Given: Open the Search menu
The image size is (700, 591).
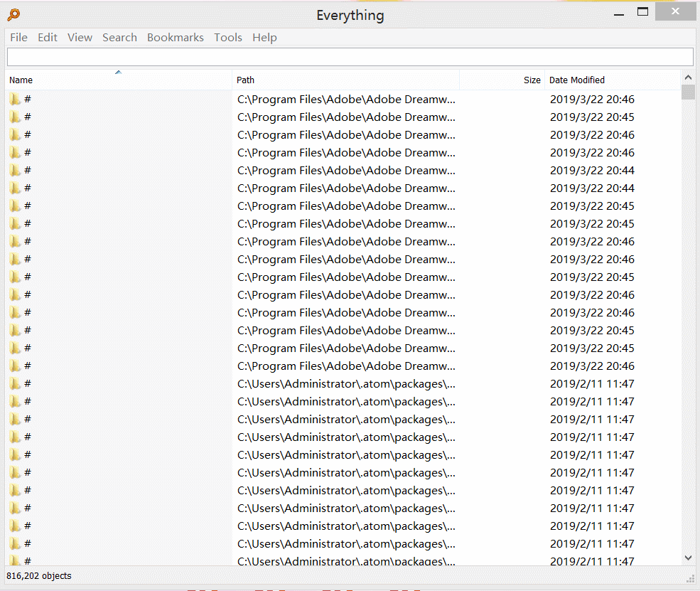Looking at the screenshot, I should [119, 38].
